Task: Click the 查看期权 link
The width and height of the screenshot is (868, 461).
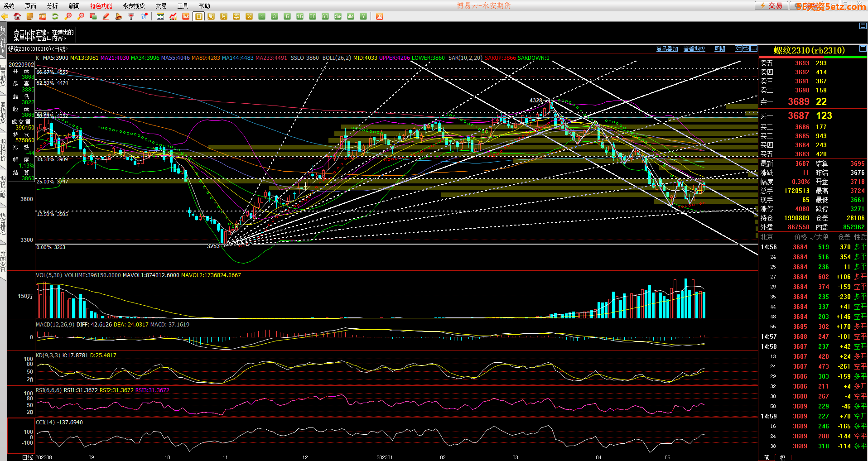Action: pyautogui.click(x=694, y=49)
